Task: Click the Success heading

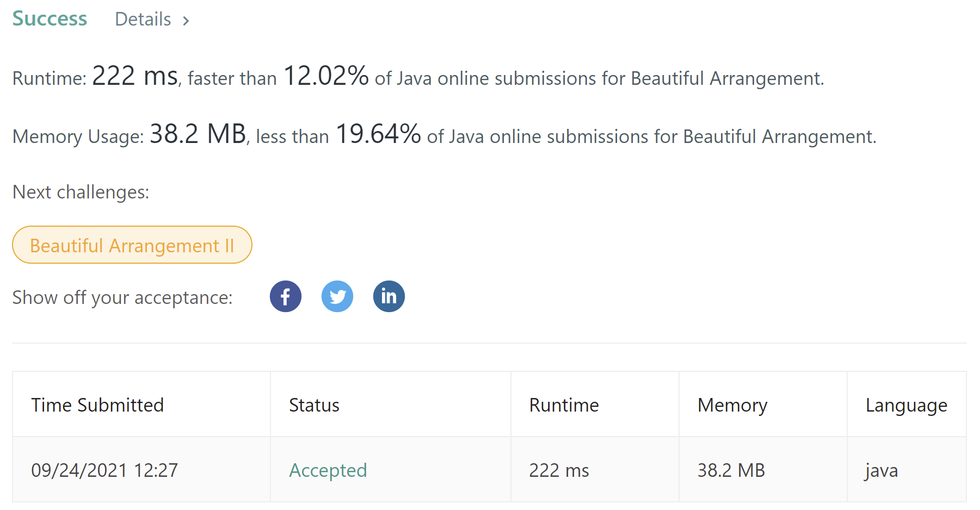Action: click(50, 18)
